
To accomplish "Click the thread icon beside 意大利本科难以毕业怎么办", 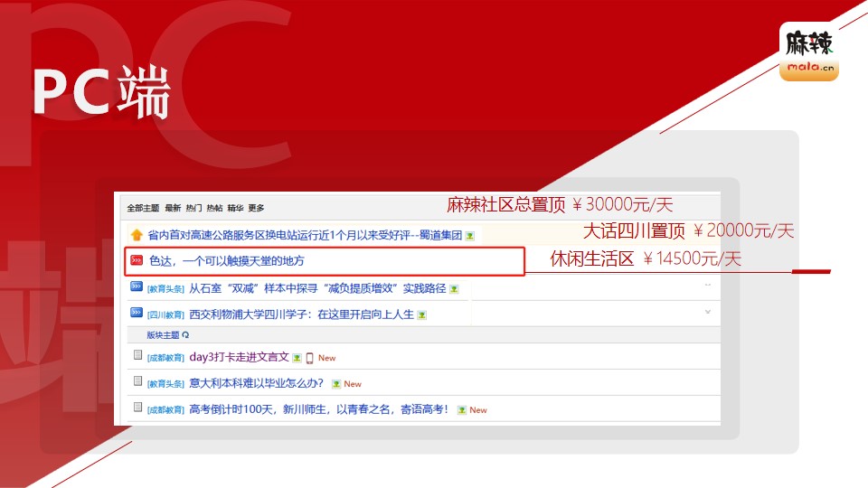I will [137, 381].
